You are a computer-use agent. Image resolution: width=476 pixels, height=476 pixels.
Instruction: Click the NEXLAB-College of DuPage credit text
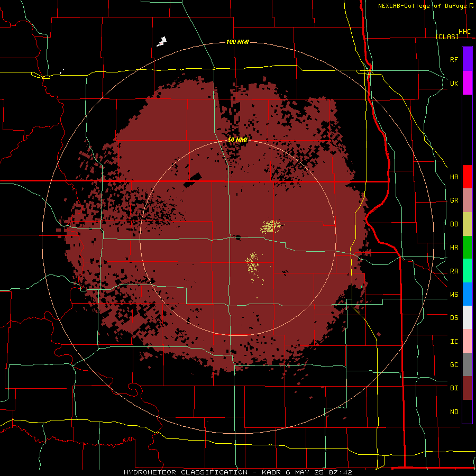(422, 6)
